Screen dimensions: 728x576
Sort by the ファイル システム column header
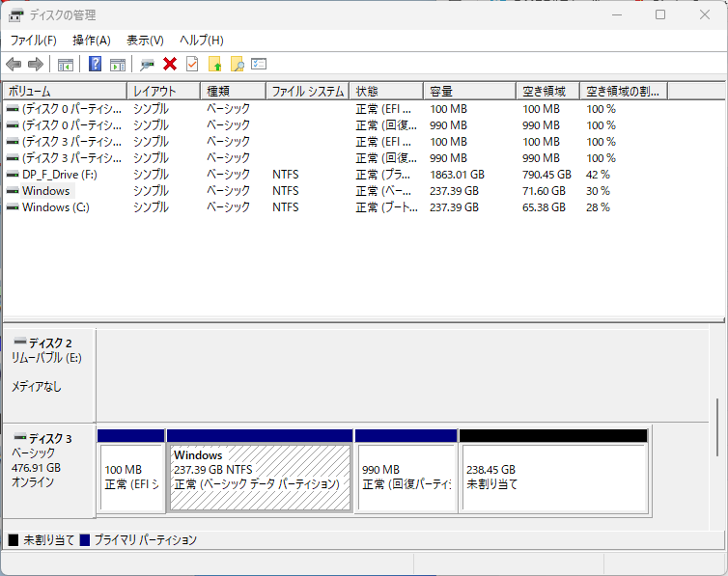point(308,91)
